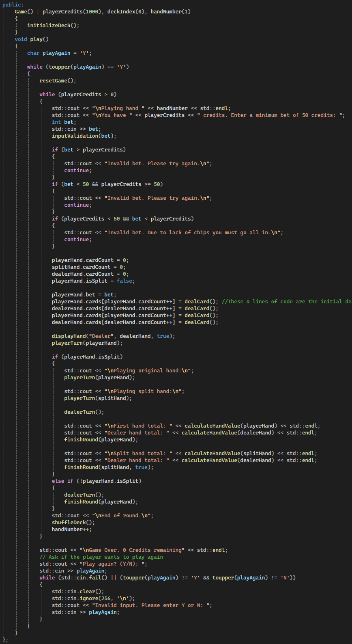Select the playerTurn(splitHand); call
The height and width of the screenshot is (644, 352).
click(x=98, y=398)
